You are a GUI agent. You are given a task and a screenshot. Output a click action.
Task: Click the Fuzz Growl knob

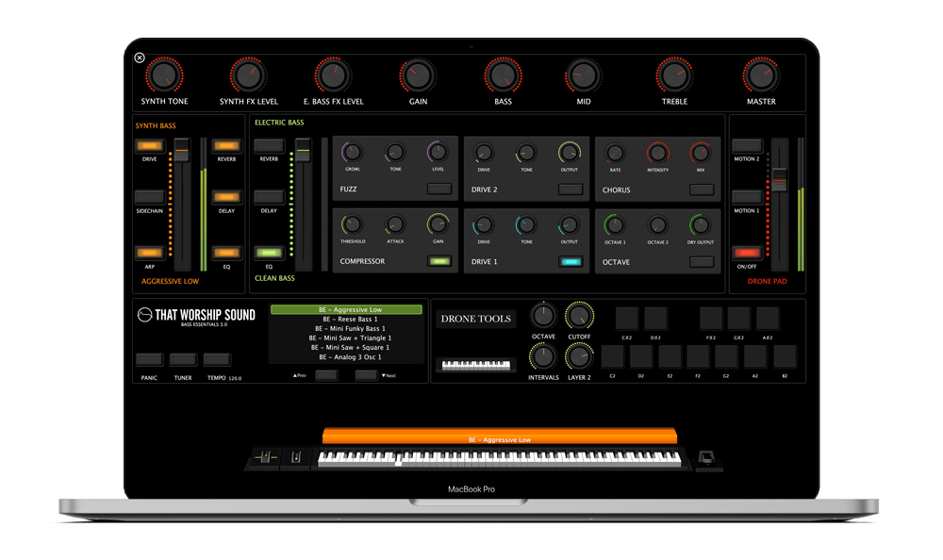click(353, 152)
